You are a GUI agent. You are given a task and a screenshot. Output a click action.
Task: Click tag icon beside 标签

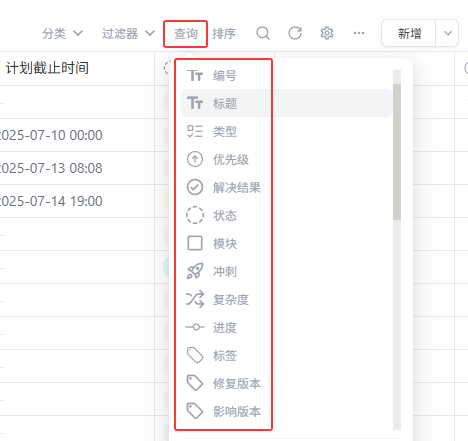coord(195,355)
